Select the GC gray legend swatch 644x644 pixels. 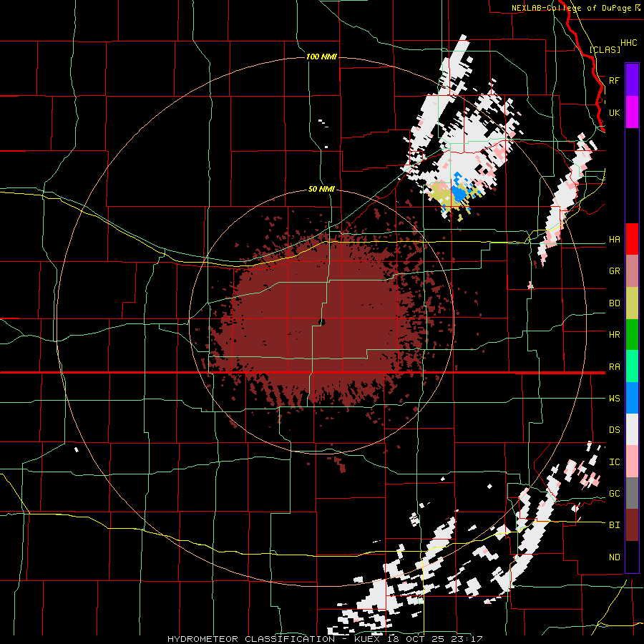632,493
